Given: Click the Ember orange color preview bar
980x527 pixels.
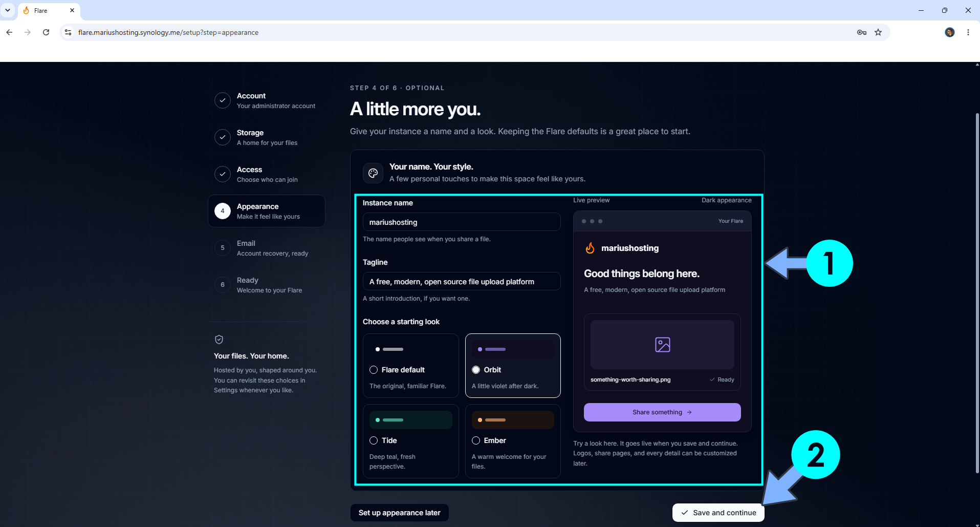Looking at the screenshot, I should (513, 420).
